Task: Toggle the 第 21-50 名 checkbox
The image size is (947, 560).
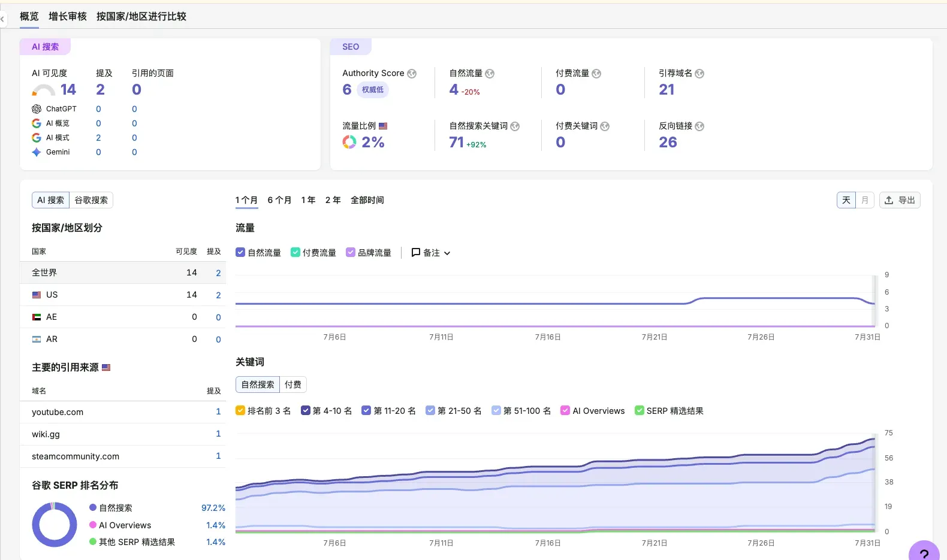Action: click(x=430, y=411)
